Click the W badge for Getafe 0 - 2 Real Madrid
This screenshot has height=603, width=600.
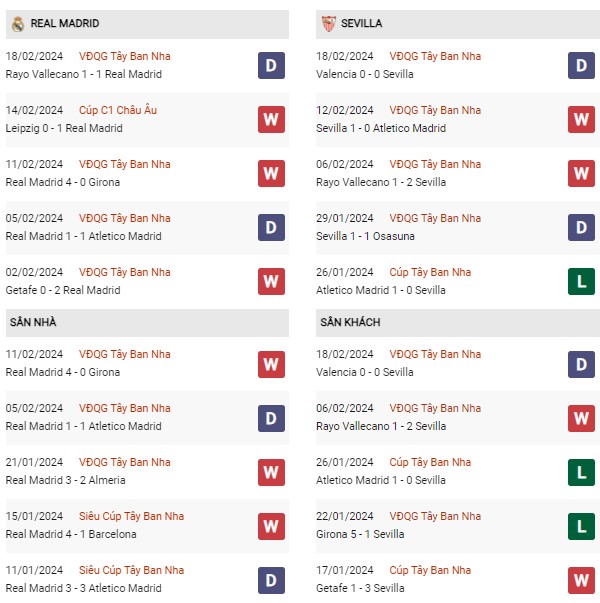tap(271, 282)
